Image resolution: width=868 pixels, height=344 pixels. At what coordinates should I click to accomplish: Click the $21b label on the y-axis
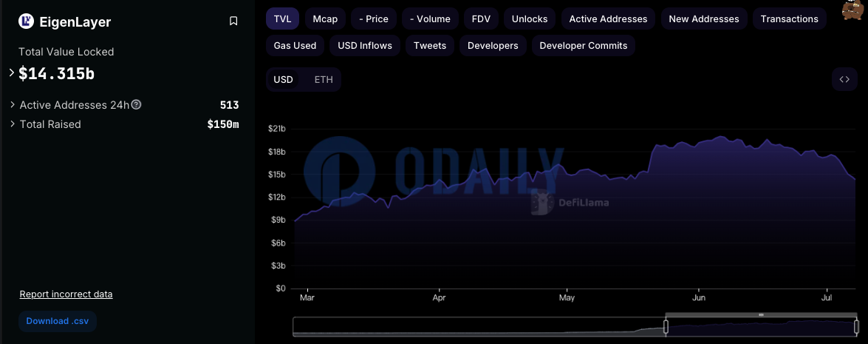[277, 129]
